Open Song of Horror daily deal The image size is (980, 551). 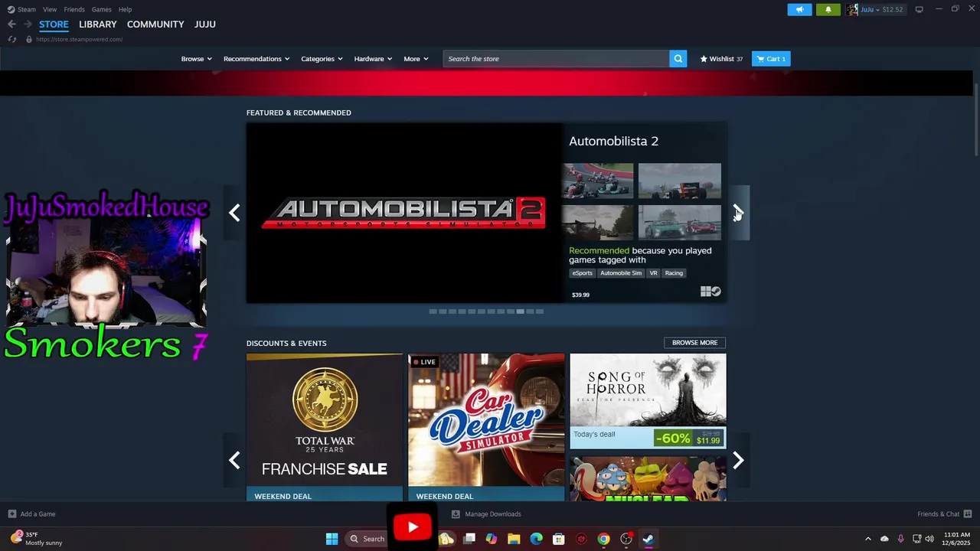click(x=648, y=401)
